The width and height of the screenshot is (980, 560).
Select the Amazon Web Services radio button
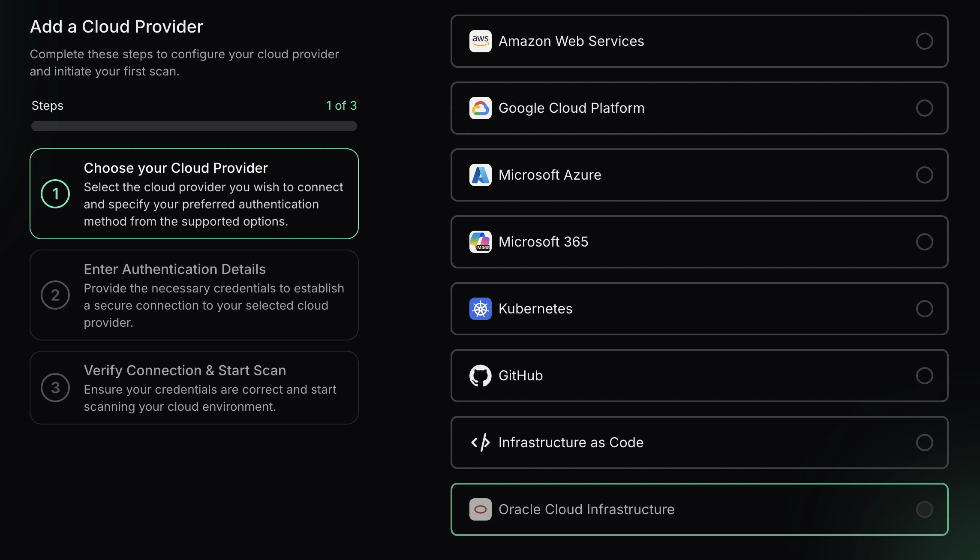pyautogui.click(x=925, y=41)
